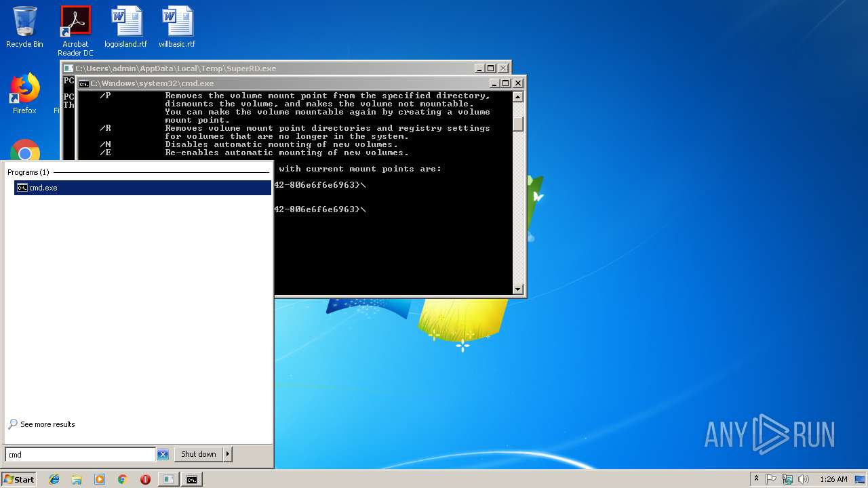Click the Start button
Viewport: 868px width, 488px height.
(x=19, y=479)
